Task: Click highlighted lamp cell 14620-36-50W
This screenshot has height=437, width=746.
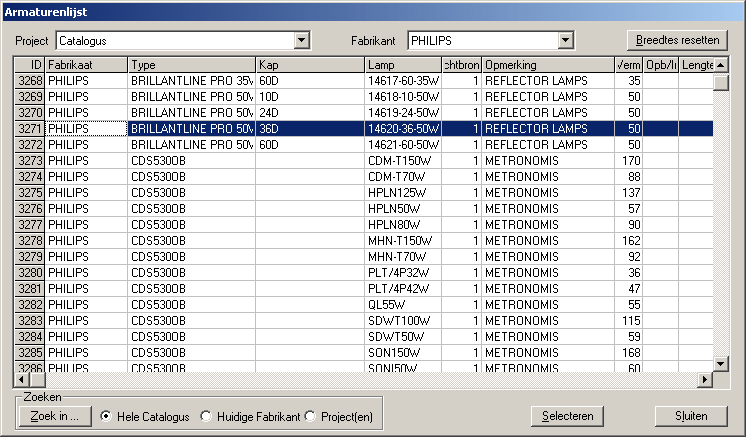Action: (x=403, y=129)
